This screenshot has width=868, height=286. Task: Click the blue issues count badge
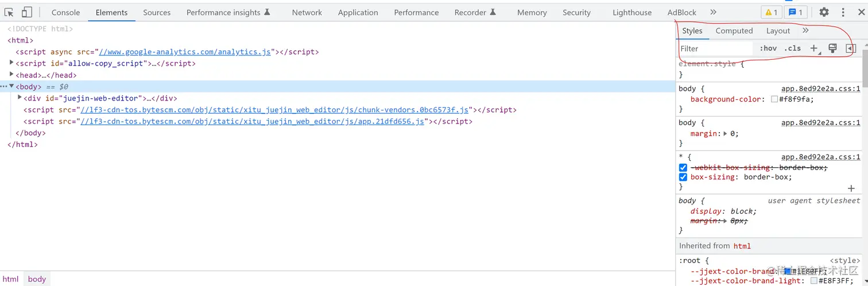796,12
